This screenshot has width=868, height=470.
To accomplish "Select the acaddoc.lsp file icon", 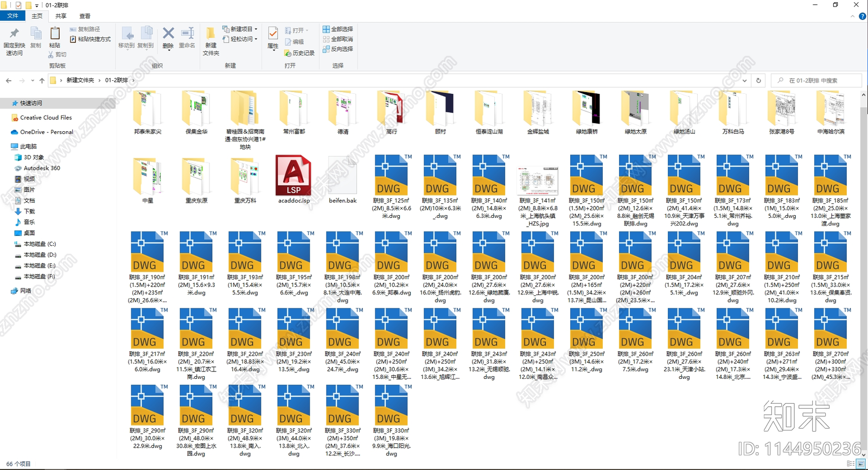I will (x=293, y=175).
